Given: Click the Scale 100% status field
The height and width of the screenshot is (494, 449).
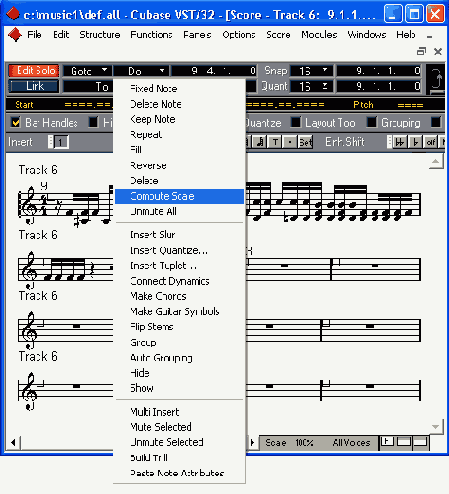Looking at the screenshot, I should coord(289,443).
